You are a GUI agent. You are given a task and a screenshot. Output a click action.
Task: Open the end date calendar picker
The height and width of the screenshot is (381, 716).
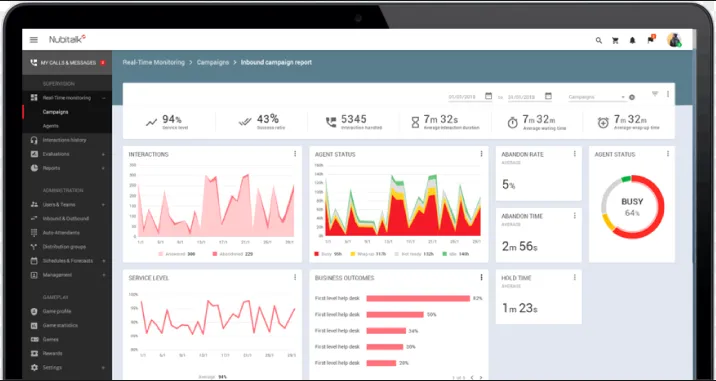click(x=548, y=96)
